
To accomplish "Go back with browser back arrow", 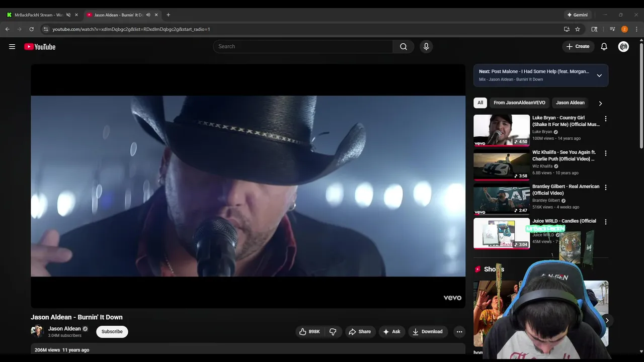I will pos(8,29).
